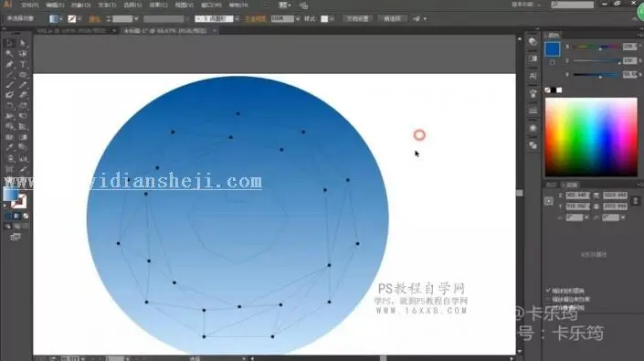Screen dimensions: 644x361
Task: Open the File menu
Action: tap(29, 5)
